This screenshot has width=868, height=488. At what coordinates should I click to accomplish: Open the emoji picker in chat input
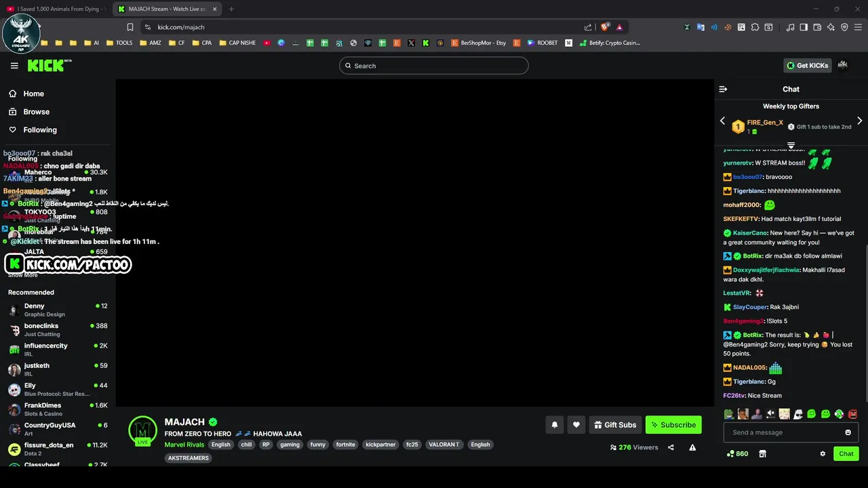(848, 432)
